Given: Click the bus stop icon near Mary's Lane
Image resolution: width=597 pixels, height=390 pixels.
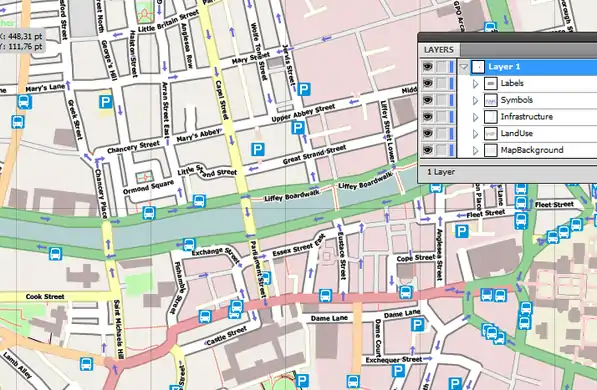Looking at the screenshot, I should 24,102.
